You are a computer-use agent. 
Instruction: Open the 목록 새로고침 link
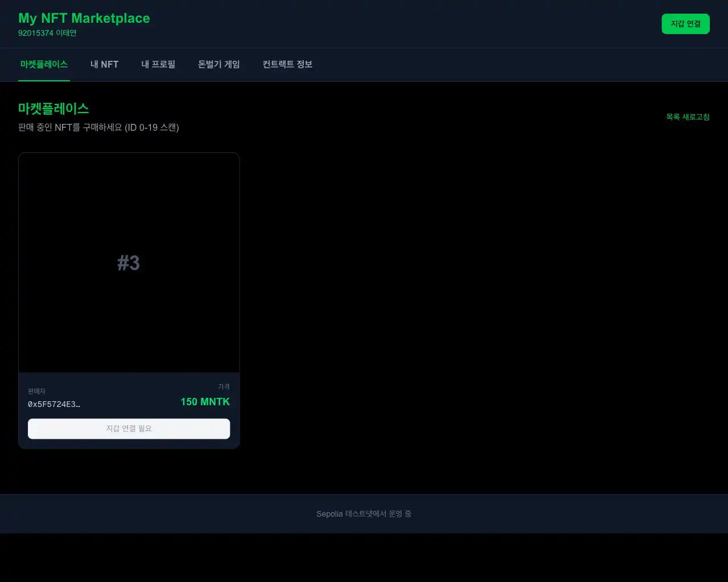click(688, 117)
